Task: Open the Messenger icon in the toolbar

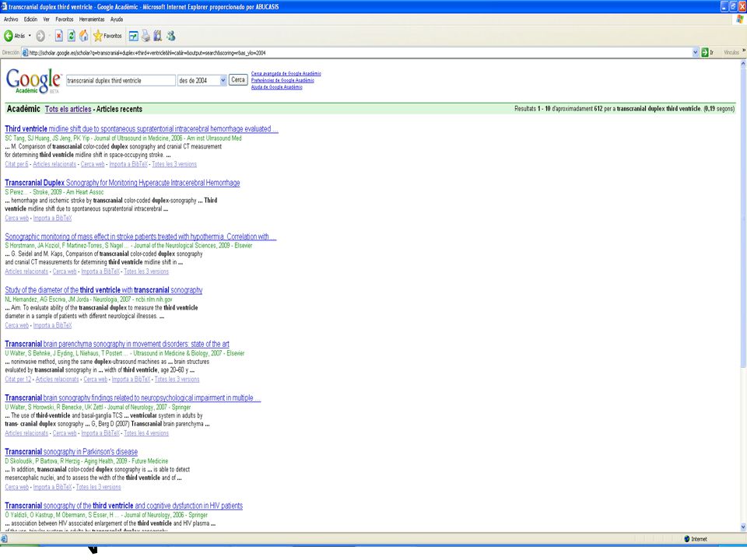Action: tap(171, 36)
